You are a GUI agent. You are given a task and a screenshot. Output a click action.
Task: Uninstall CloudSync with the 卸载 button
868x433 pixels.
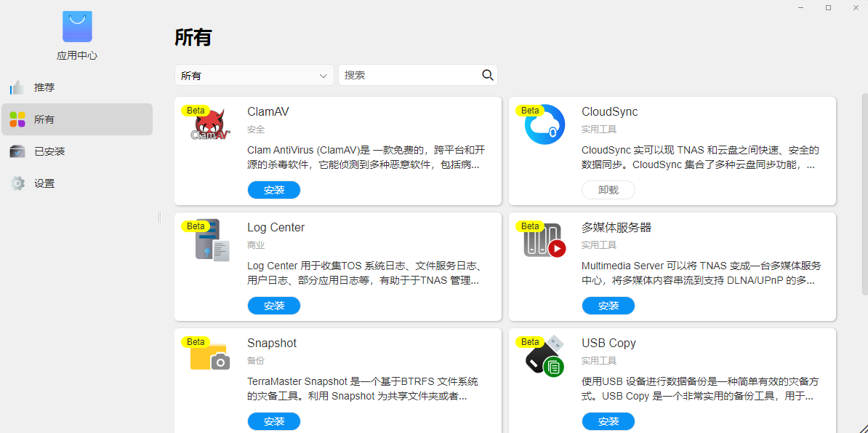pyautogui.click(x=608, y=190)
